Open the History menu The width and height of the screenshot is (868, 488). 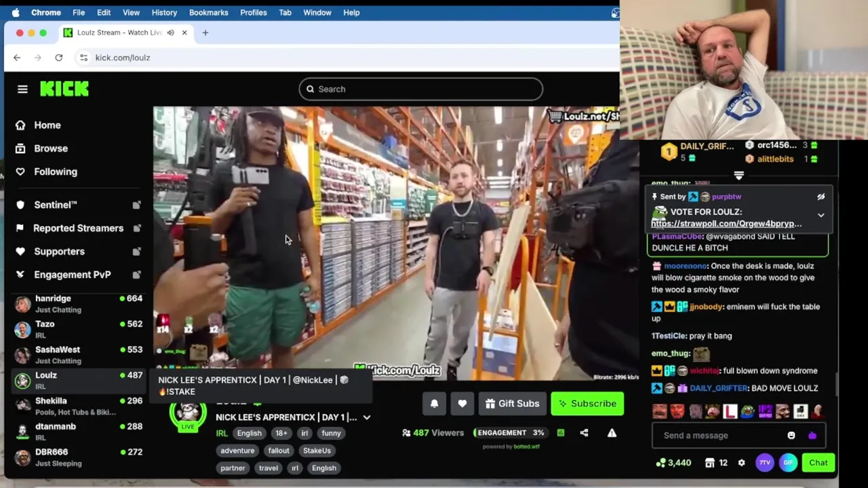(x=164, y=12)
